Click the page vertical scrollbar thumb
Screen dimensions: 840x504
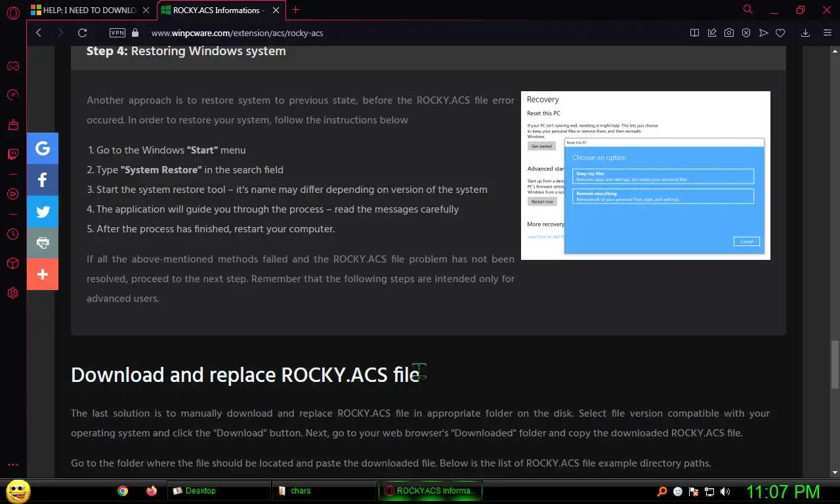(x=835, y=365)
